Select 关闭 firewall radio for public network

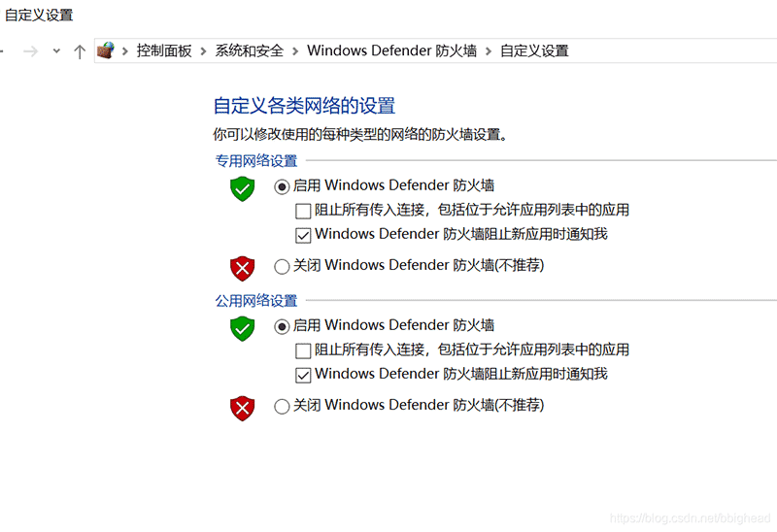(282, 406)
